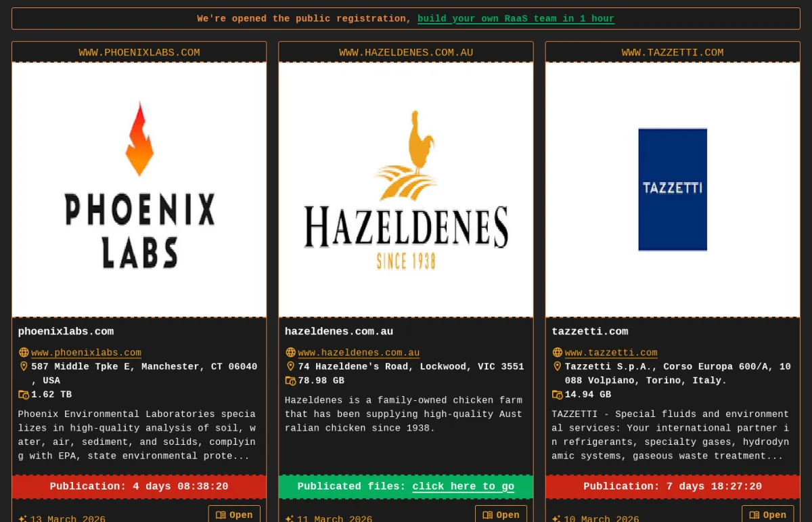Click the '78.98 GB' size text

point(321,380)
